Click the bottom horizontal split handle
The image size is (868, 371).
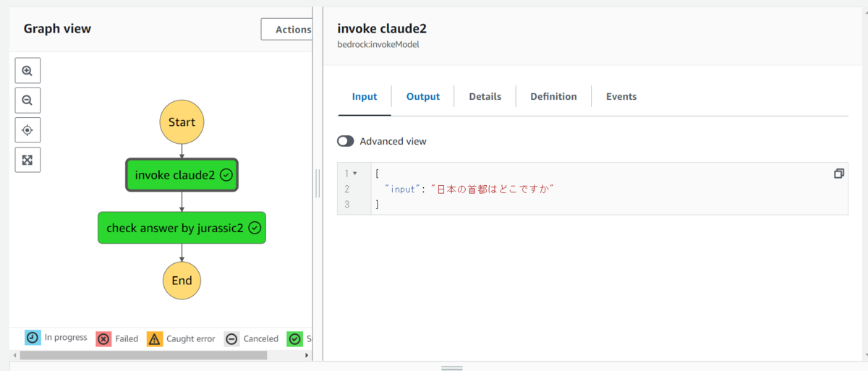coord(452,367)
